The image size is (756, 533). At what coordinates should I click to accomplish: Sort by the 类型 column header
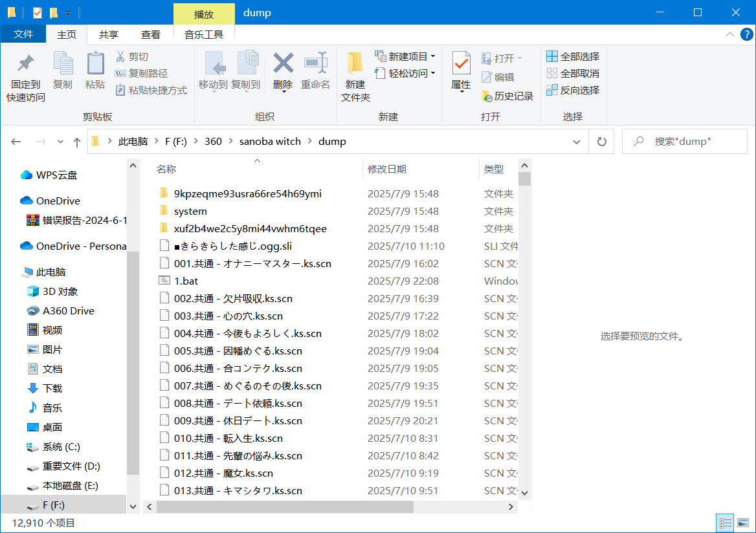point(494,169)
